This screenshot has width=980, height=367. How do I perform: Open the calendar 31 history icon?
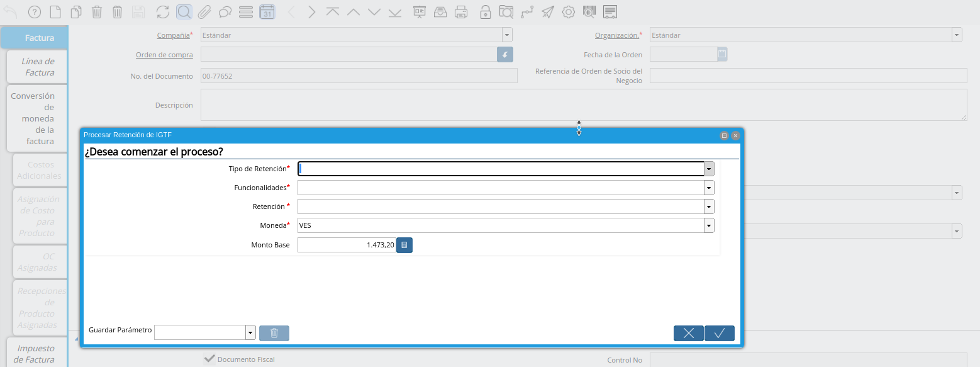[x=267, y=11]
